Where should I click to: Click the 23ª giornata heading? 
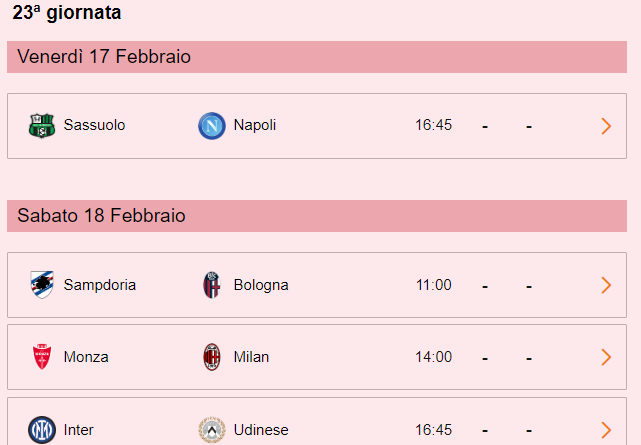(67, 12)
